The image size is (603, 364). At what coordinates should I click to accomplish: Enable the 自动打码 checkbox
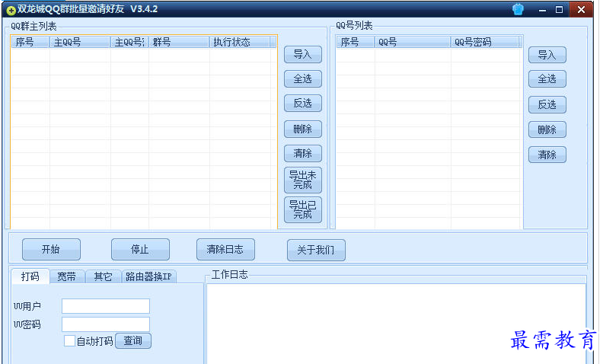[x=69, y=340]
